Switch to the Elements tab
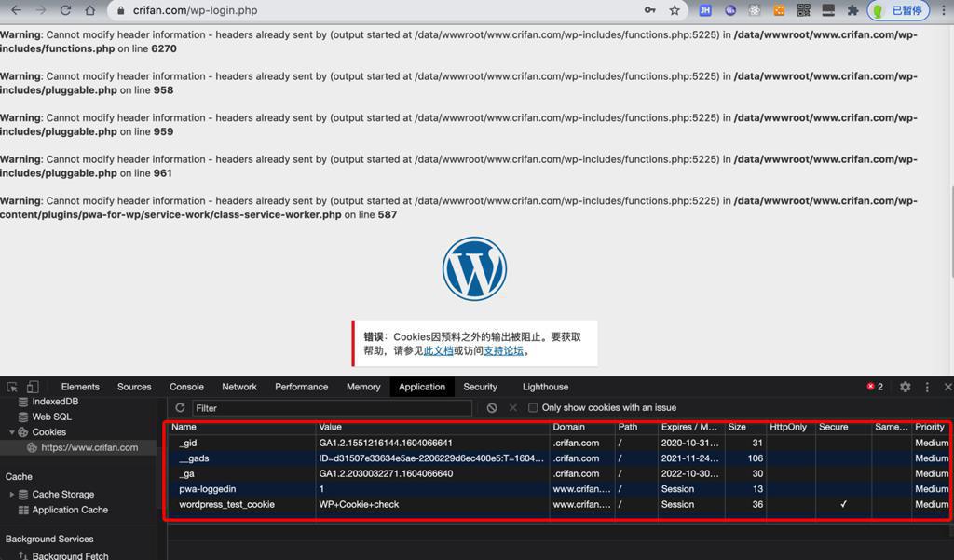Screen dimensions: 954x560 [x=80, y=387]
